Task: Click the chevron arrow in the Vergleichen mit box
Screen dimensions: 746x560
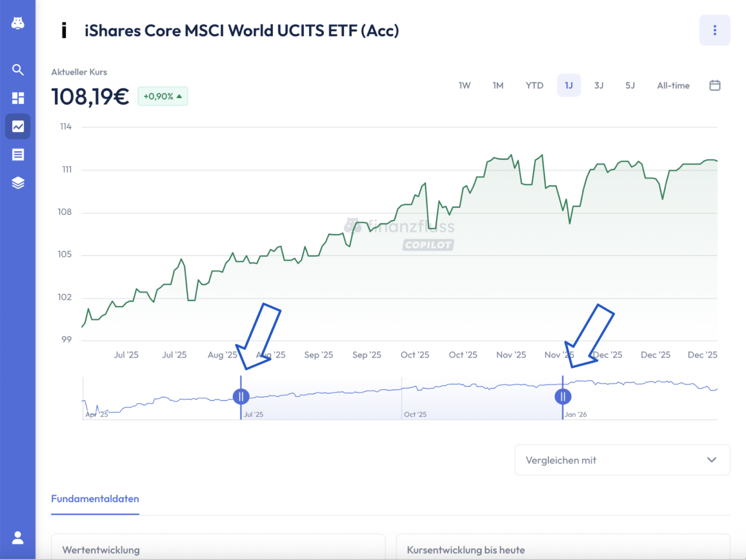Action: pyautogui.click(x=711, y=460)
